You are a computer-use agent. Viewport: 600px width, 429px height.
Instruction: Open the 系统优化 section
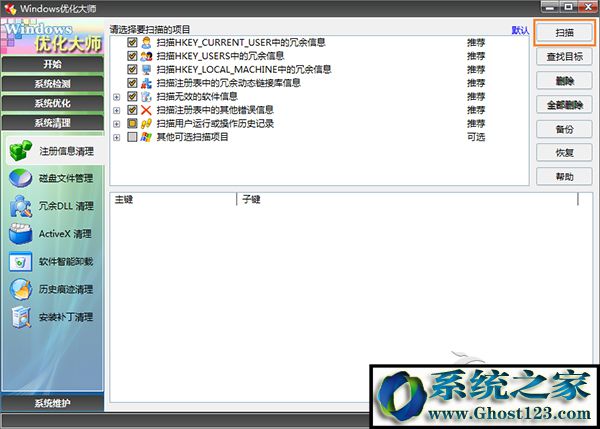(52, 103)
